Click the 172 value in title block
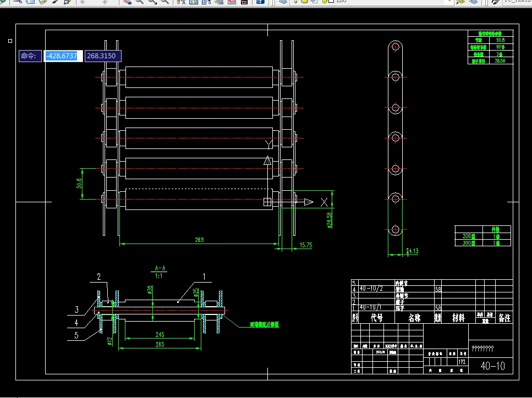 [x=462, y=362]
